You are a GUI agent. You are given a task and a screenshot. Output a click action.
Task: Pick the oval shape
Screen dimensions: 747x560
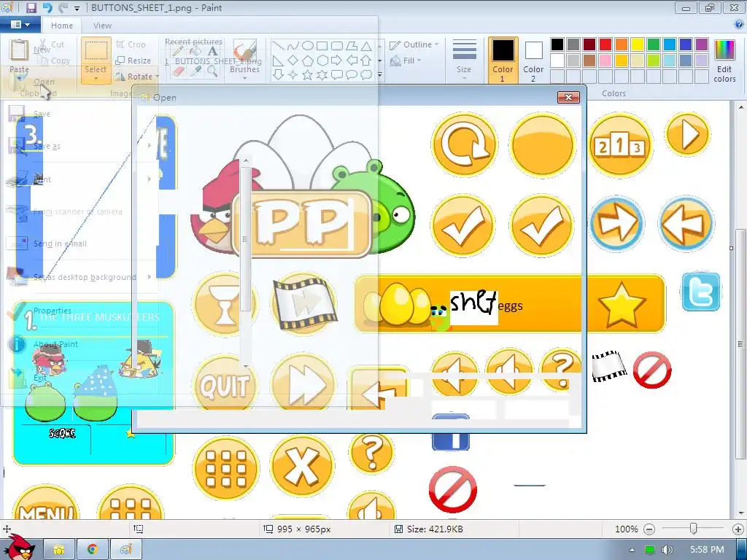[x=308, y=46]
